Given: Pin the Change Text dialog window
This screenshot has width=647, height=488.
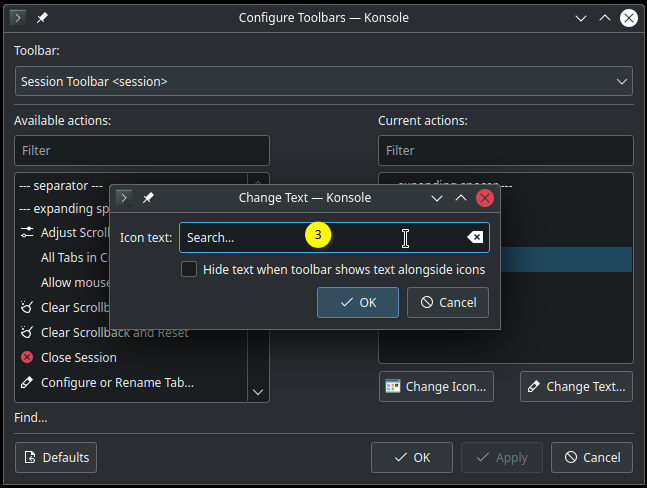Looking at the screenshot, I should (x=148, y=198).
